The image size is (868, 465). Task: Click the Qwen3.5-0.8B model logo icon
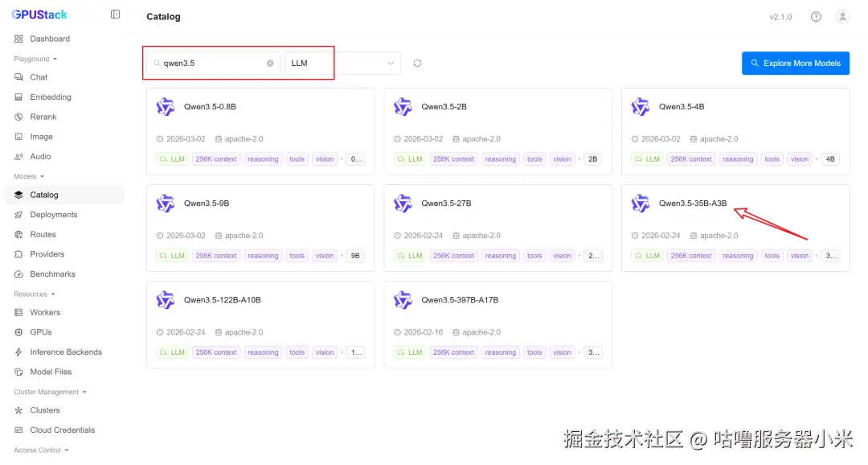click(x=165, y=106)
